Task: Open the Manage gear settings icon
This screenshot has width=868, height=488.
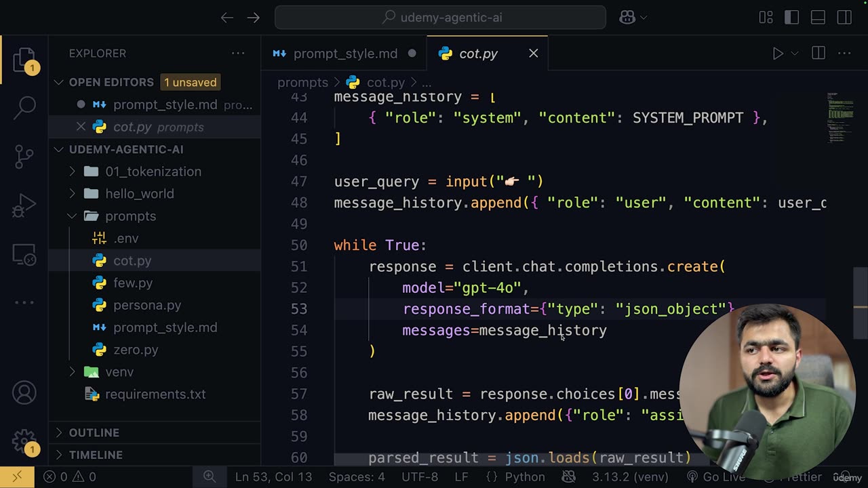Action: click(24, 441)
